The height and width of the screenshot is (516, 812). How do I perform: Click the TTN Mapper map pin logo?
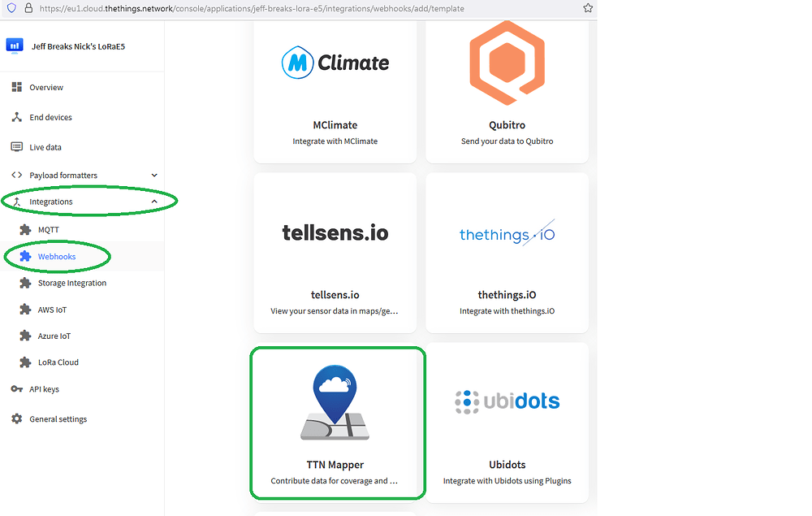(335, 402)
